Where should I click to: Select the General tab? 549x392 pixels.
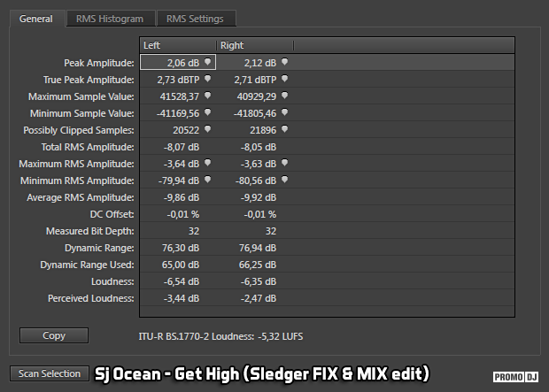click(x=36, y=19)
